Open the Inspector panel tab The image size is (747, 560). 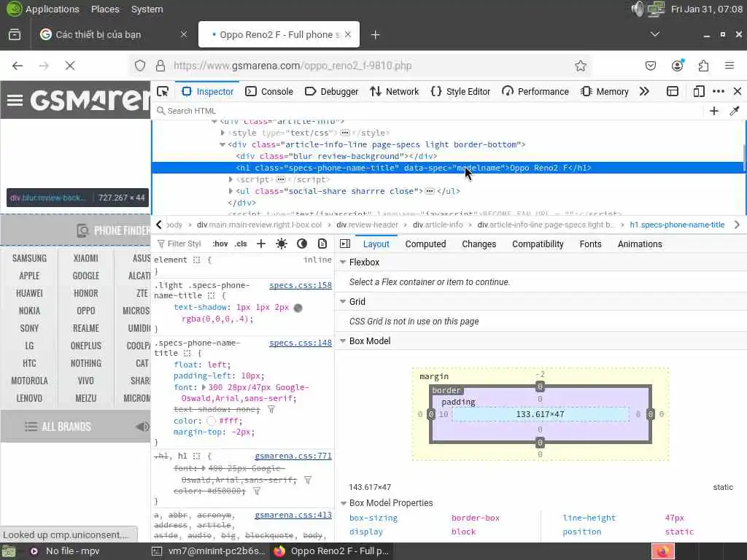[x=208, y=91]
